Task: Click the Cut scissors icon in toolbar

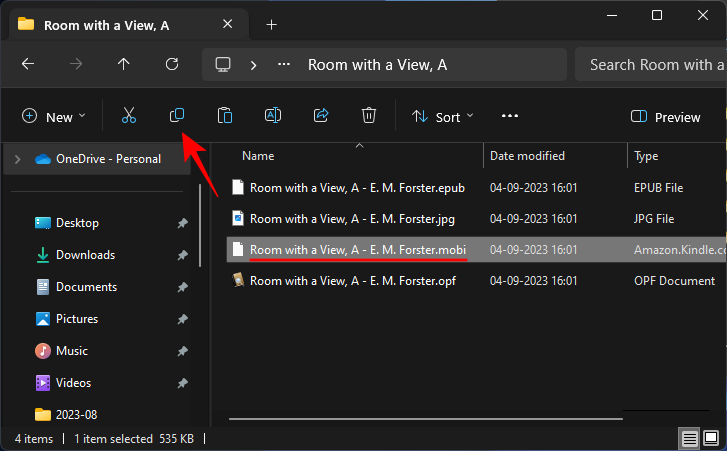Action: tap(128, 116)
